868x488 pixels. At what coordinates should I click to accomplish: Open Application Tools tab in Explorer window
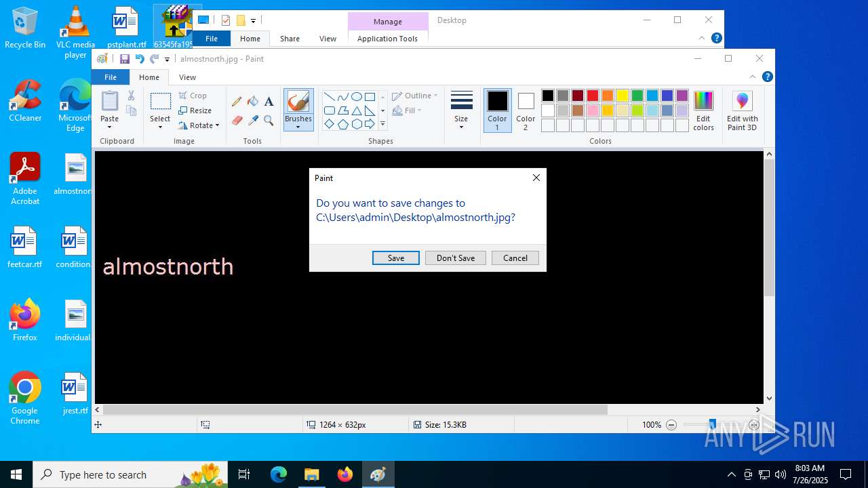(387, 39)
